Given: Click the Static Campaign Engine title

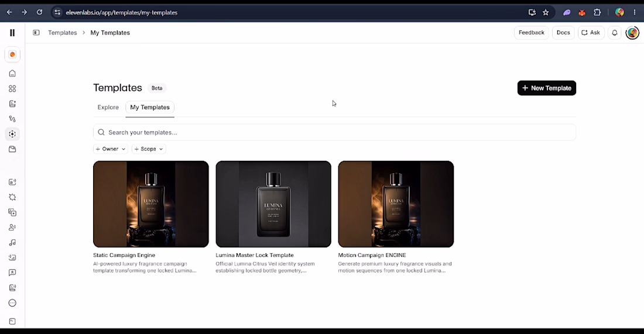Looking at the screenshot, I should coord(124,255).
